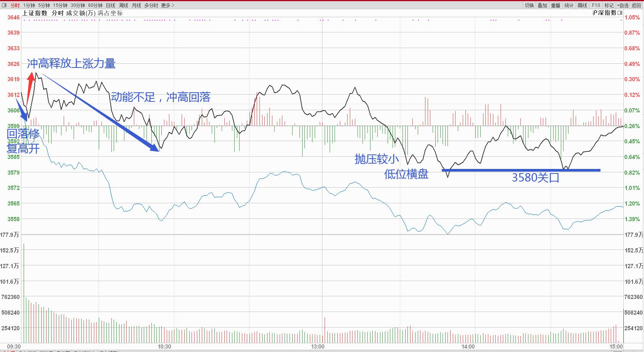
Task: Switch to the 1分钟 chart
Action: pyautogui.click(x=29, y=5)
